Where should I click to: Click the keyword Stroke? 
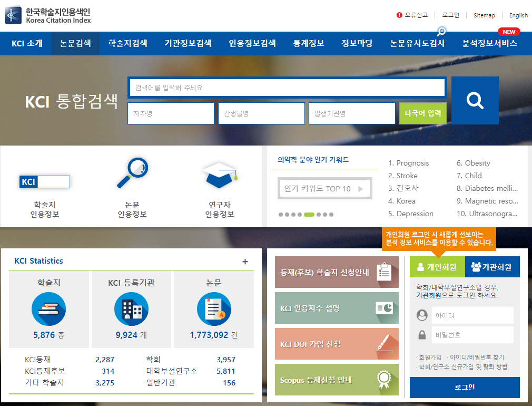(407, 176)
